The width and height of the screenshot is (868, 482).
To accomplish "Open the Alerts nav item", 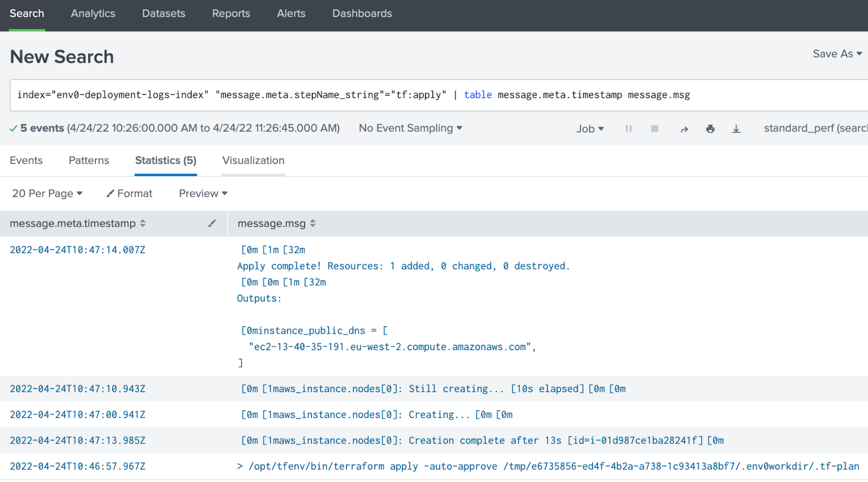I will coord(291,14).
